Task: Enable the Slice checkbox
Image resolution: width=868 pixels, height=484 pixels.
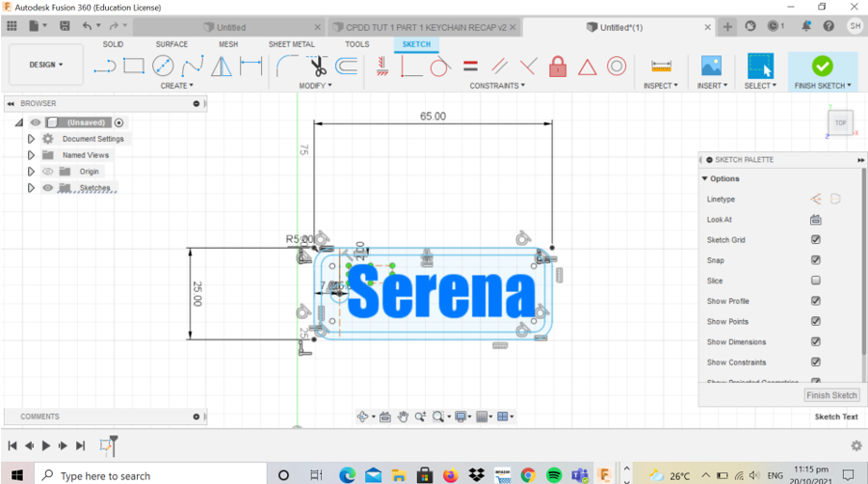Action: pos(815,281)
